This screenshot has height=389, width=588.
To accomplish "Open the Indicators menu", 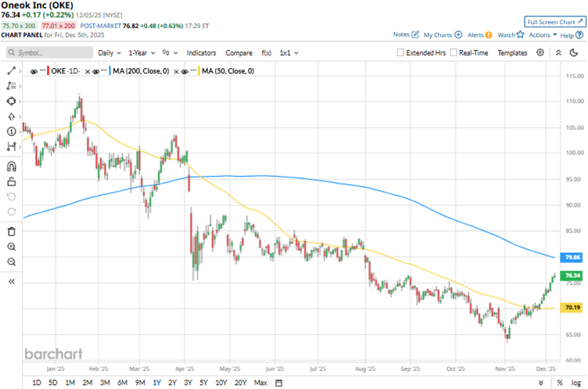I will pyautogui.click(x=202, y=53).
